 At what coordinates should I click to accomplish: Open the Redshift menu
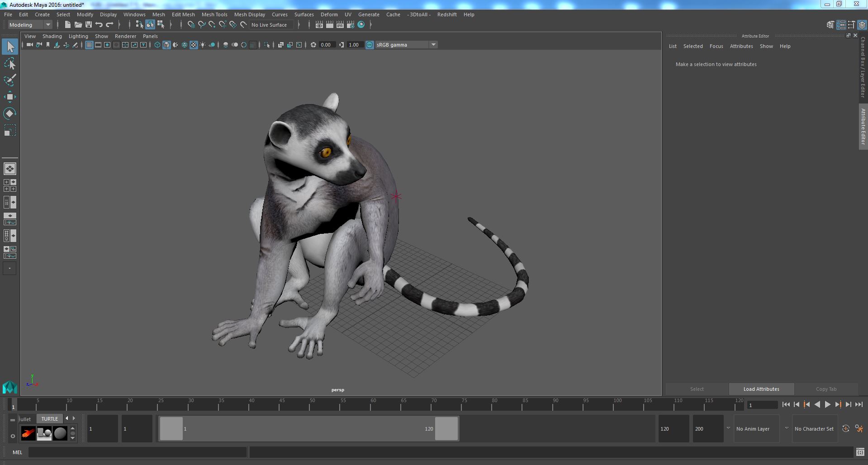coord(447,14)
